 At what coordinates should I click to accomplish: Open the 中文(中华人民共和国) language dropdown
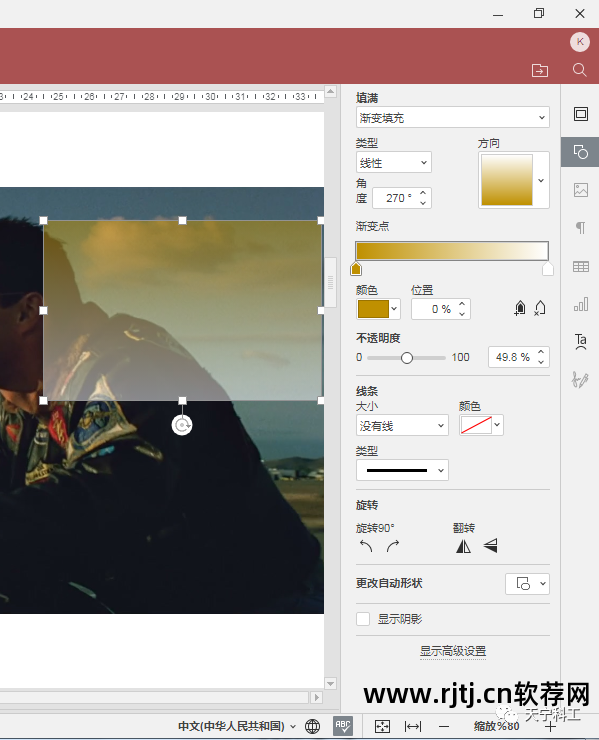pos(237,726)
